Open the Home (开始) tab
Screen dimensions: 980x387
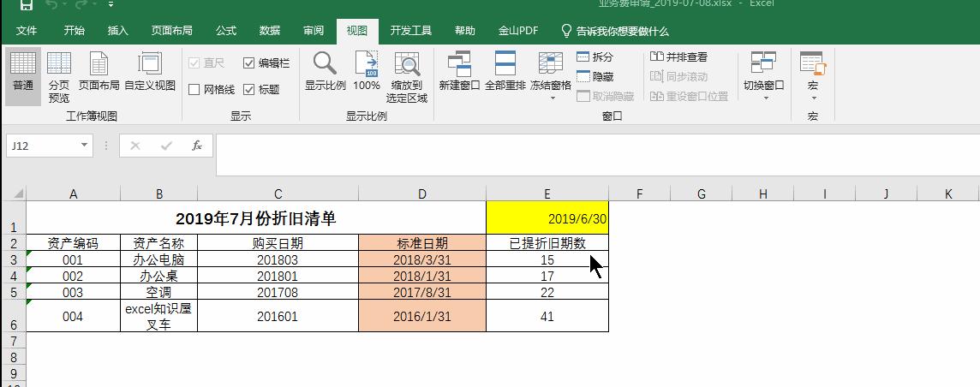[75, 31]
